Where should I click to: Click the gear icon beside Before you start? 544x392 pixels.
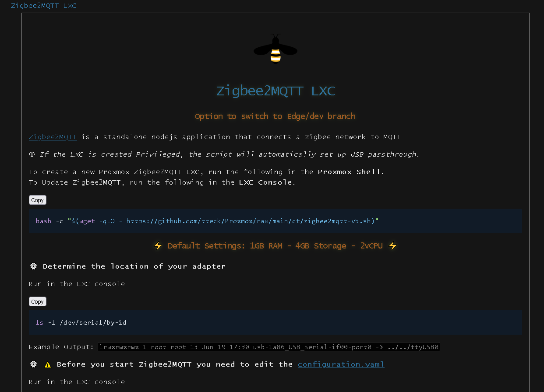pos(33,364)
